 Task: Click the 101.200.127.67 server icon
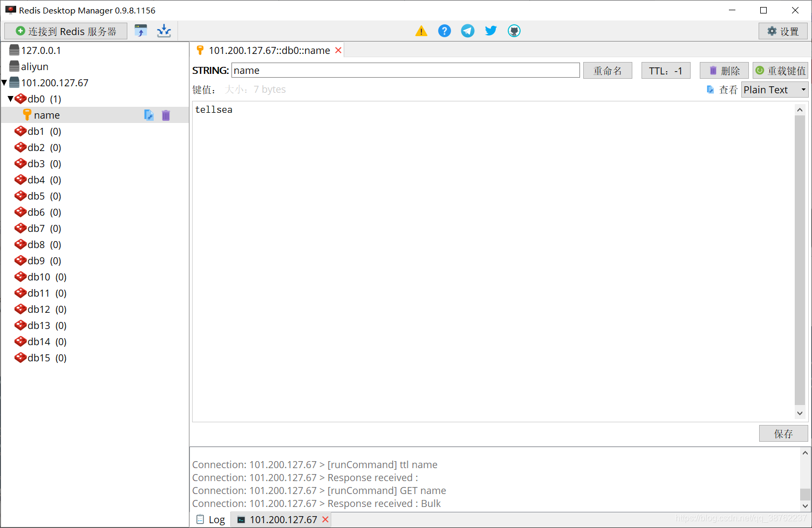tap(15, 82)
